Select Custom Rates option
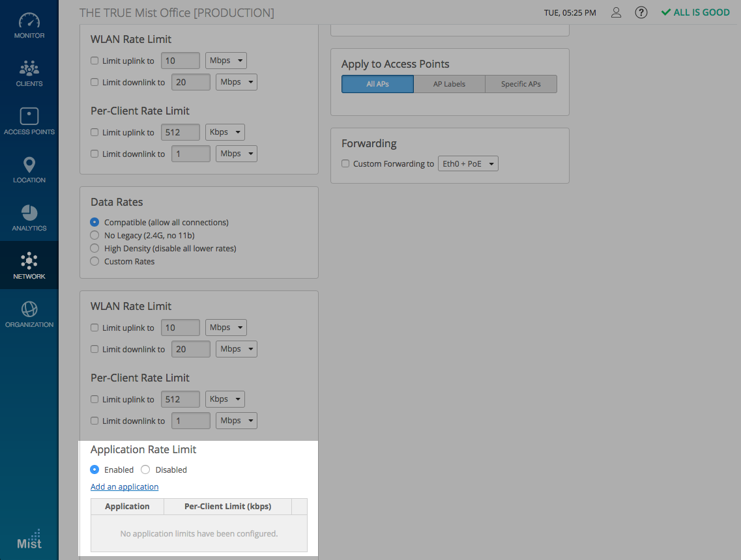Screen dimensions: 741x560 tap(94, 261)
